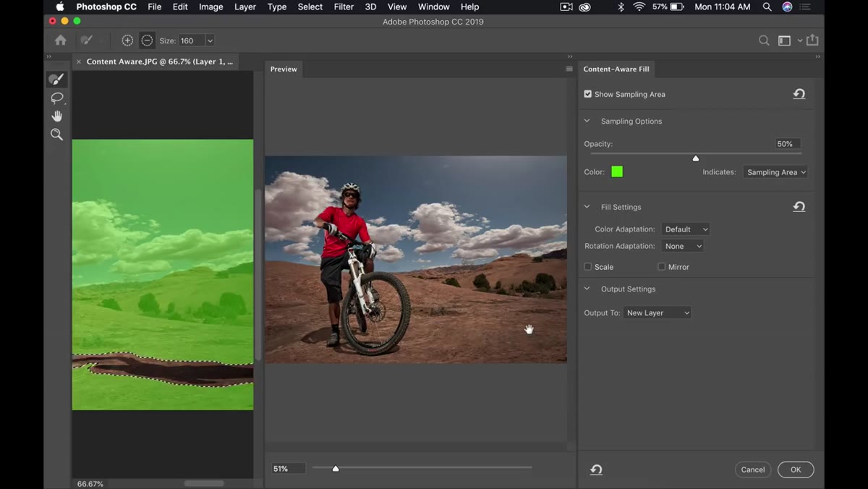Screen dimensions: 868x489
Task: Open Siri from the menu bar
Action: [x=787, y=7]
